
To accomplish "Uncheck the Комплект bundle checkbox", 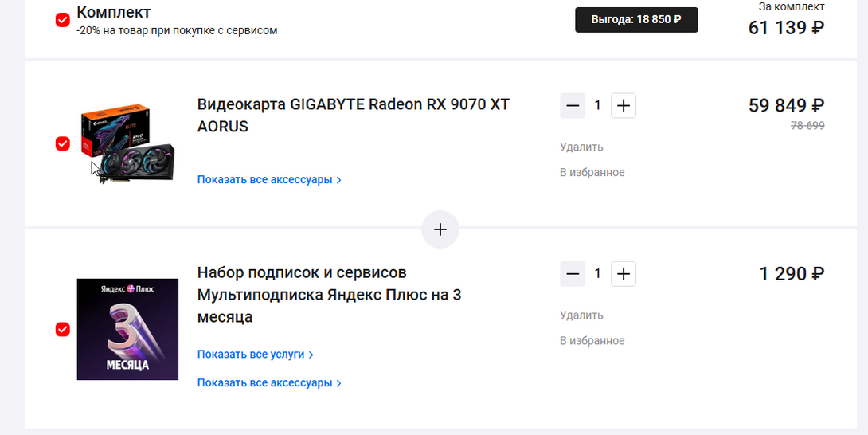I will pos(63,20).
